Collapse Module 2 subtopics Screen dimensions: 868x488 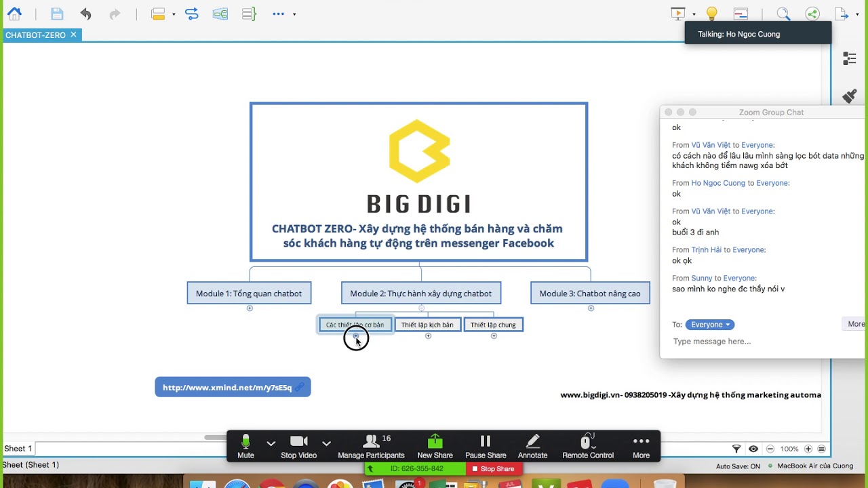coord(421,308)
